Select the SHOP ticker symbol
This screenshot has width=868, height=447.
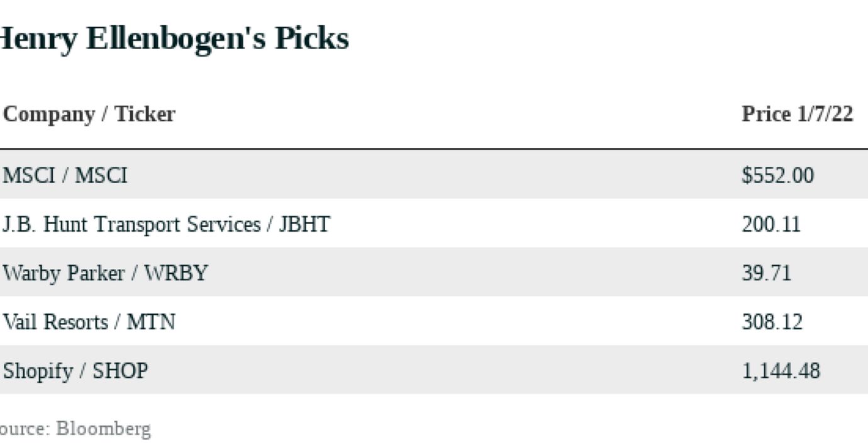tap(120, 371)
